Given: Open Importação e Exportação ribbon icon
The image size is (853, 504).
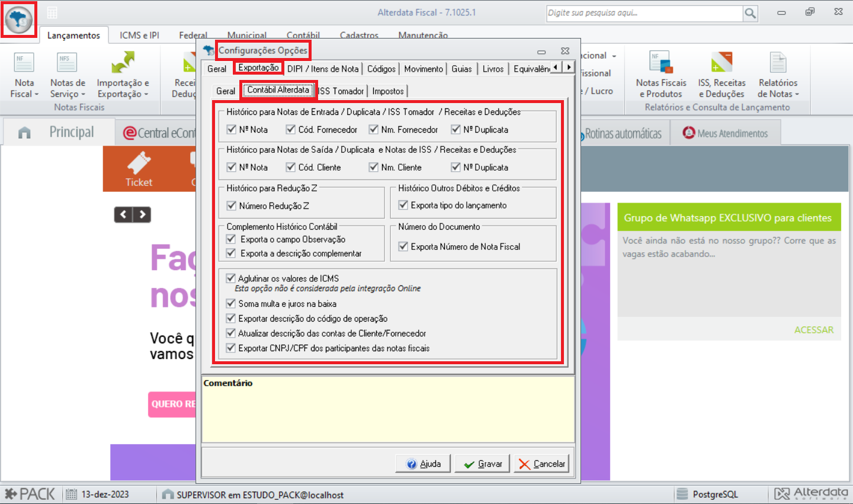Looking at the screenshot, I should pos(123,63).
